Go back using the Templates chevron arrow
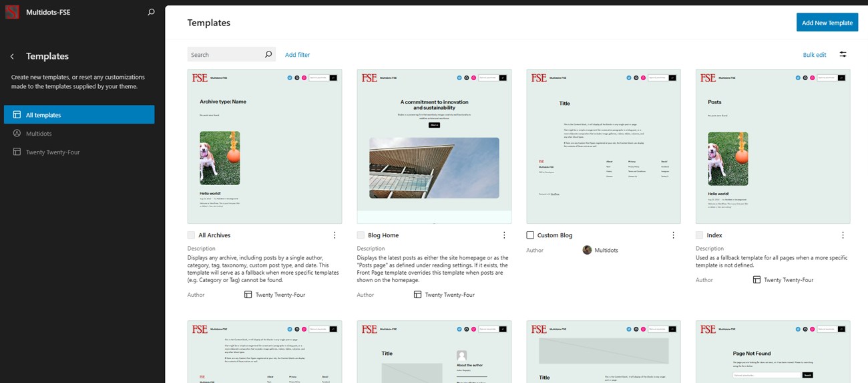Image resolution: width=868 pixels, height=383 pixels. [12, 57]
